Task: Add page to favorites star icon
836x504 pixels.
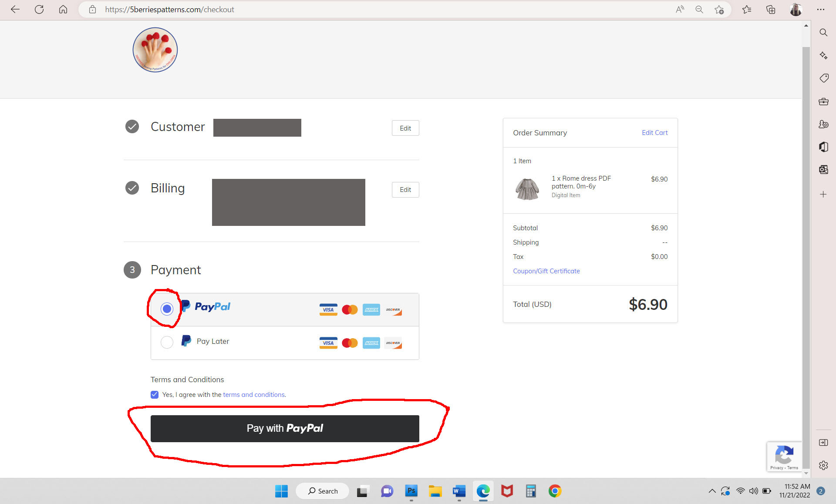Action: [719, 10]
